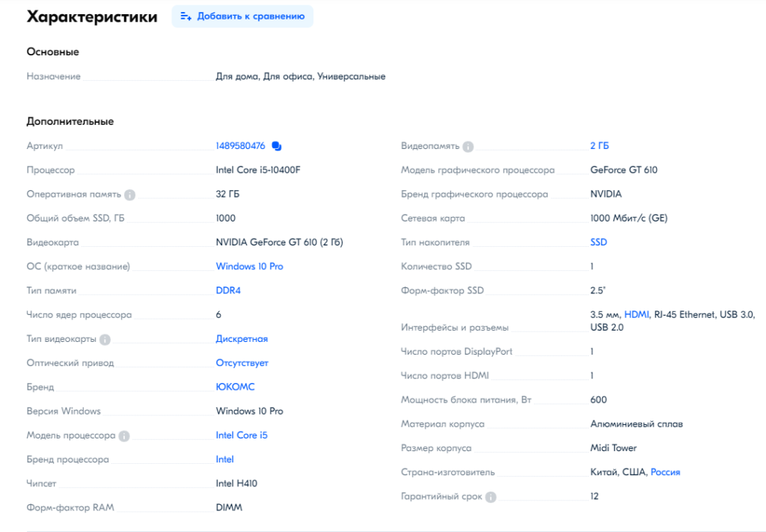766x532 pixels.
Task: Open the Intel processor brand link
Action: tap(224, 459)
